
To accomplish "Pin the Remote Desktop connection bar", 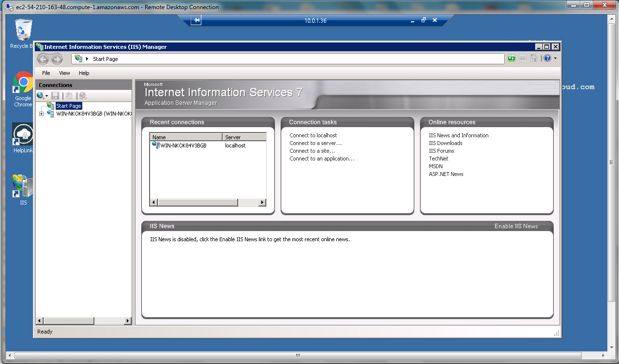I will [x=196, y=20].
